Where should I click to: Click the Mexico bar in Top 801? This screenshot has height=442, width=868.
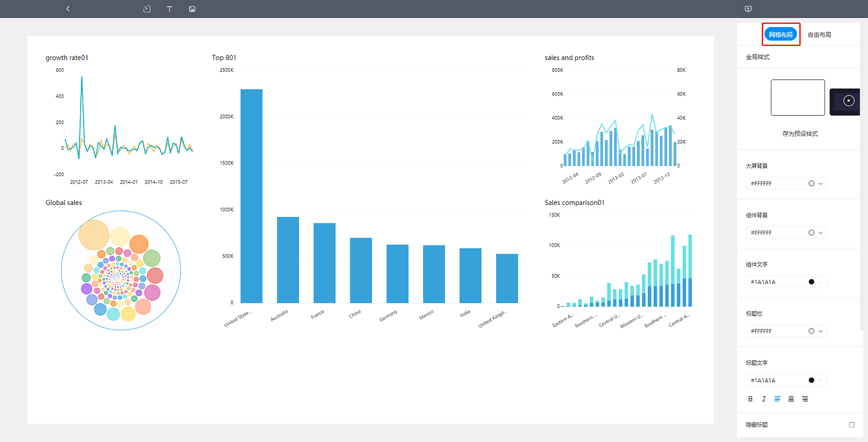434,274
